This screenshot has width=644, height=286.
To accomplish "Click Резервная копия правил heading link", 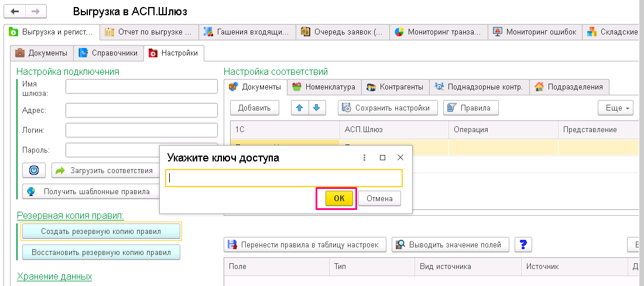I will point(70,215).
